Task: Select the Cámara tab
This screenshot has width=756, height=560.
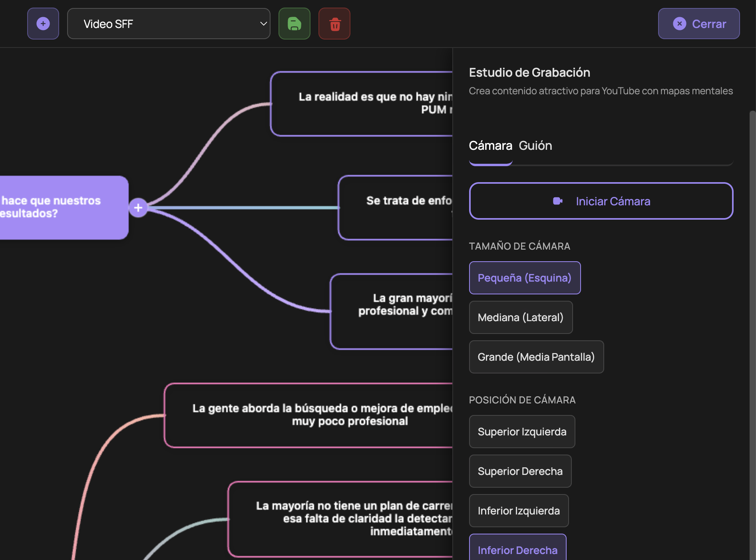Action: click(x=490, y=146)
